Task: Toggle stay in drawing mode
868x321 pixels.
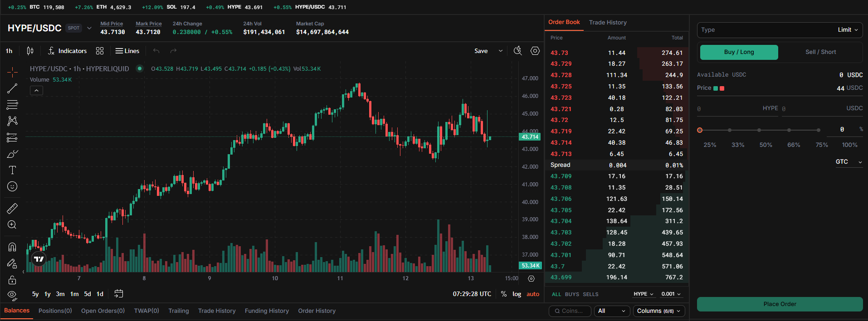Action: click(12, 263)
